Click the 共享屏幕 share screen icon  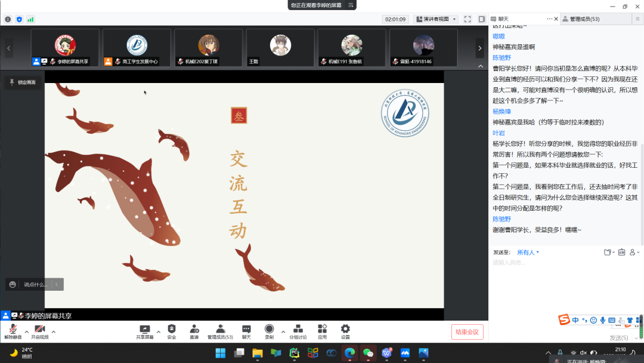[144, 329]
